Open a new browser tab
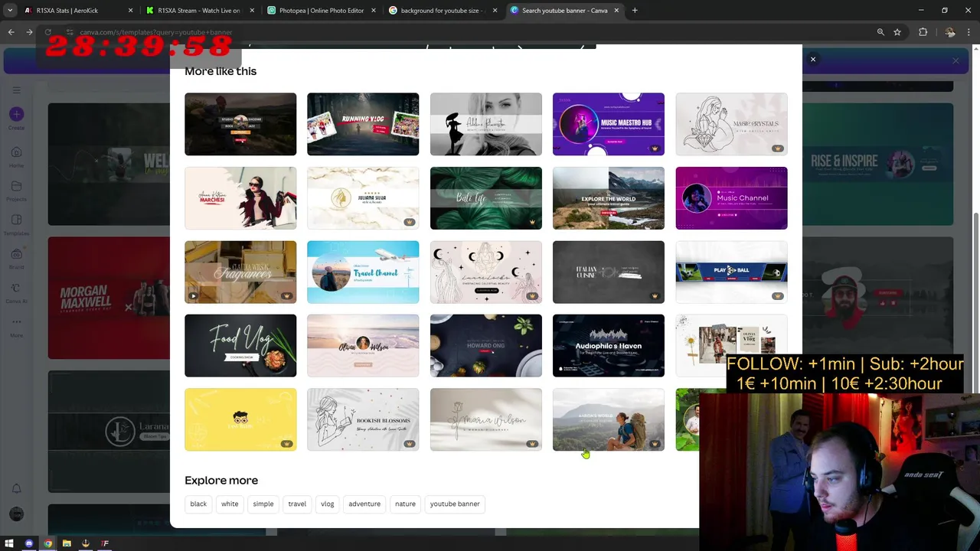Image resolution: width=980 pixels, height=551 pixels. pos(635,11)
